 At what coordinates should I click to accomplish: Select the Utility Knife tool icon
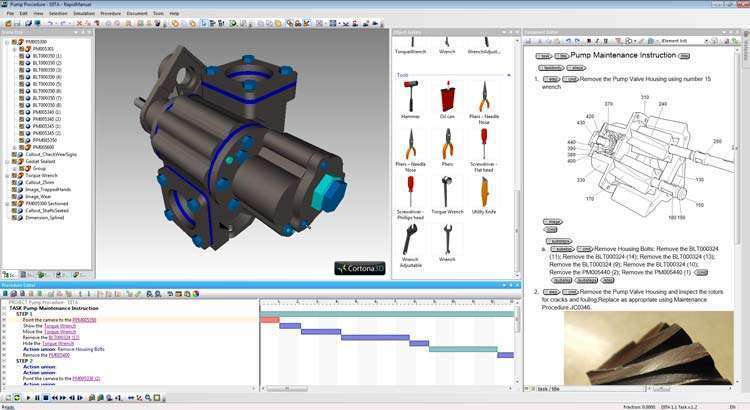[485, 191]
